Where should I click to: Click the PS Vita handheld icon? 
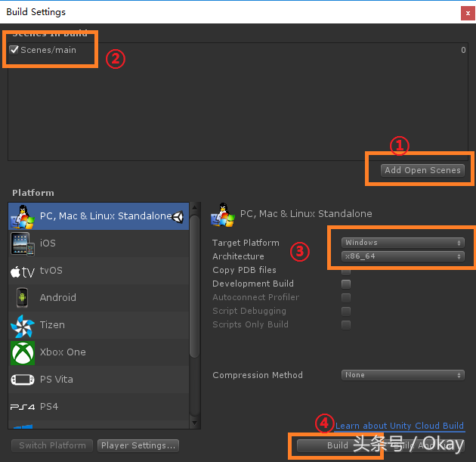[x=23, y=380]
